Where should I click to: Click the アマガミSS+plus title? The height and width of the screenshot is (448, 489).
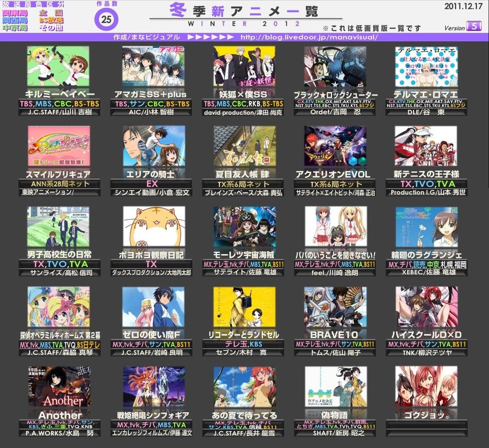[x=150, y=94]
